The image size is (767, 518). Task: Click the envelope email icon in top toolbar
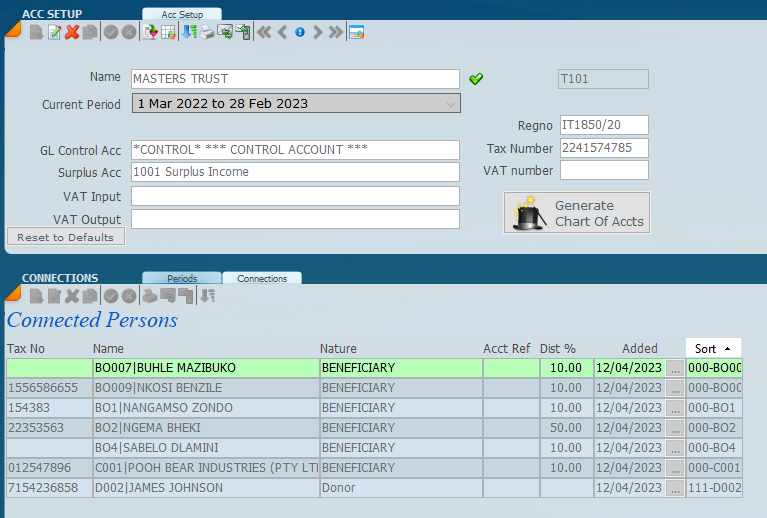pos(225,32)
